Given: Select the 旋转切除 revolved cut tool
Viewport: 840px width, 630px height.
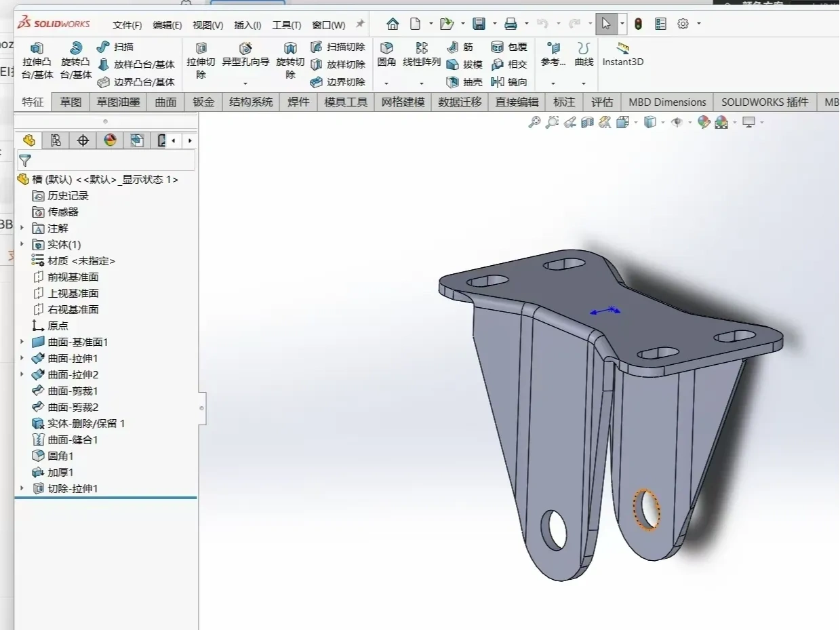Looking at the screenshot, I should [x=290, y=60].
